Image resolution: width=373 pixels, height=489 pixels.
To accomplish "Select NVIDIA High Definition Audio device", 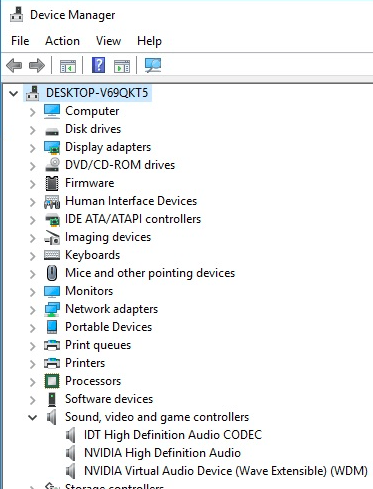I will click(x=162, y=453).
